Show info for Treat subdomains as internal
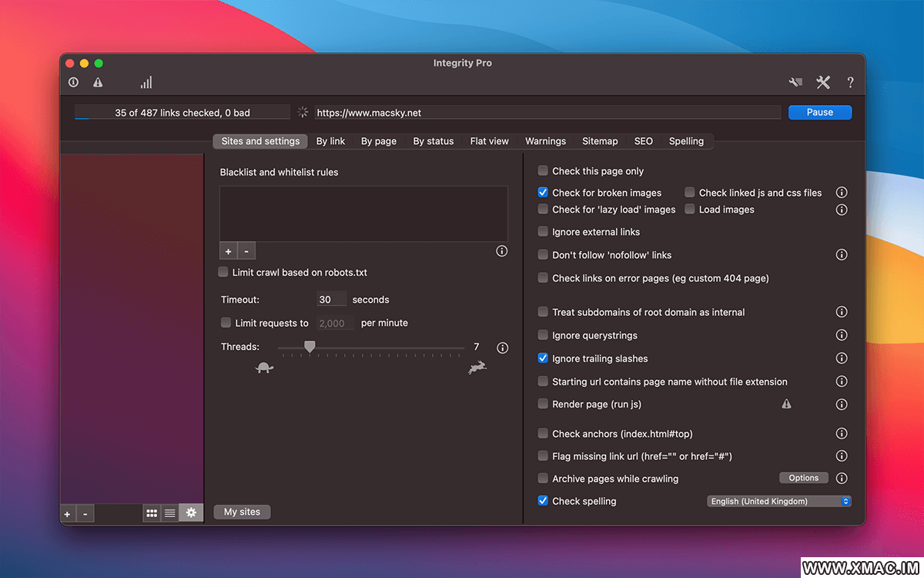The height and width of the screenshot is (578, 924). click(x=842, y=312)
